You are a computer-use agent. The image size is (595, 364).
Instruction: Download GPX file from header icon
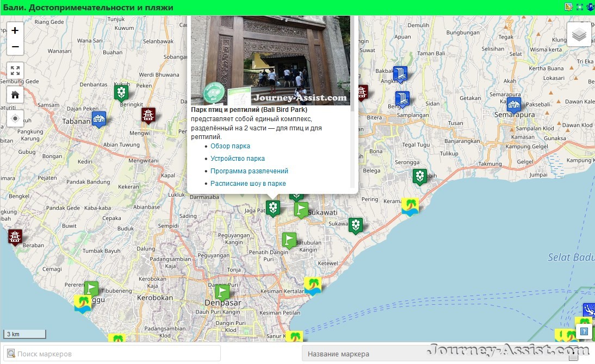[591, 7]
